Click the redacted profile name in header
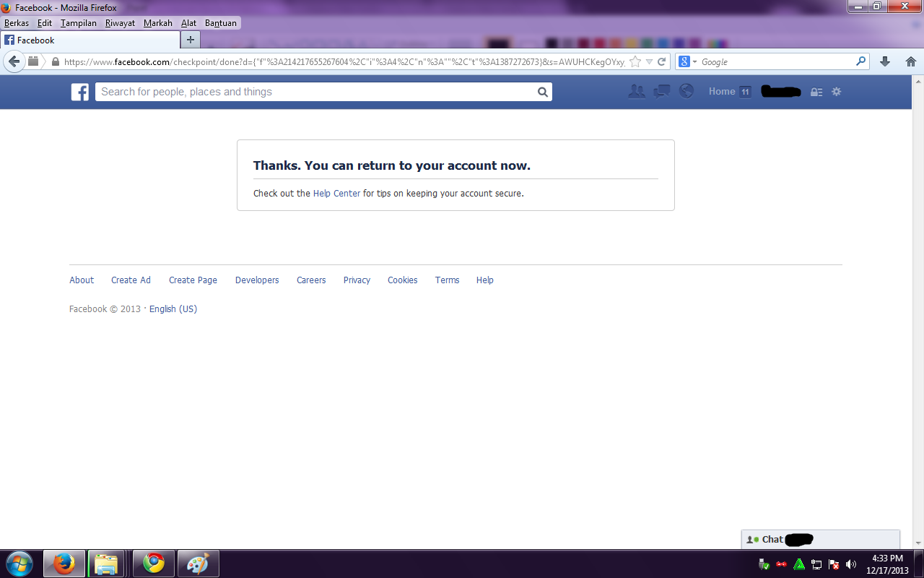This screenshot has width=924, height=578. point(781,92)
